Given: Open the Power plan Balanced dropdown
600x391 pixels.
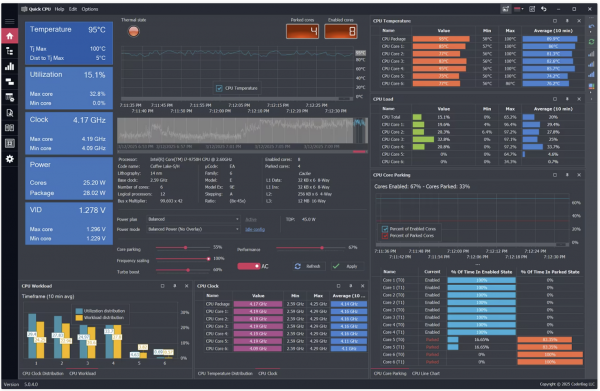Looking at the screenshot, I should (194, 219).
